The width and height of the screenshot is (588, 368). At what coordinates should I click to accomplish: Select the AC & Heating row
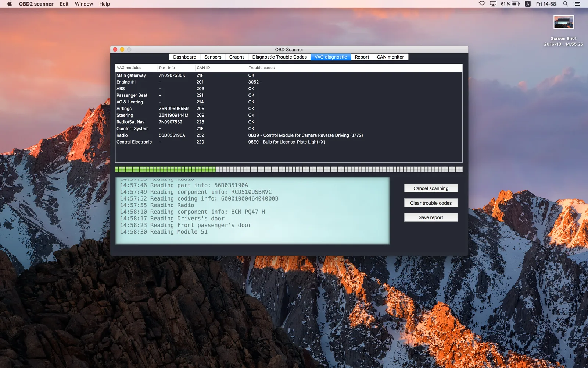pos(289,102)
